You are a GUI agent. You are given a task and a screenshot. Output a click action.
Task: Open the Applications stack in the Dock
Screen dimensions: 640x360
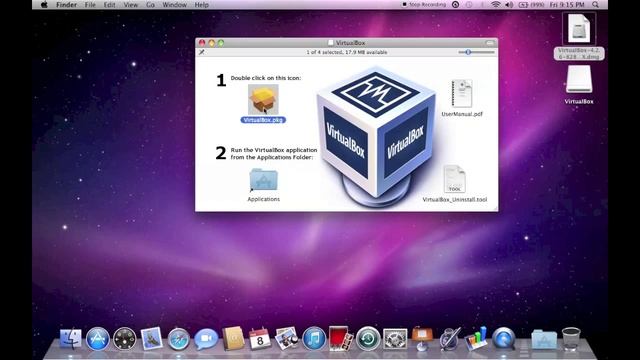544,340
